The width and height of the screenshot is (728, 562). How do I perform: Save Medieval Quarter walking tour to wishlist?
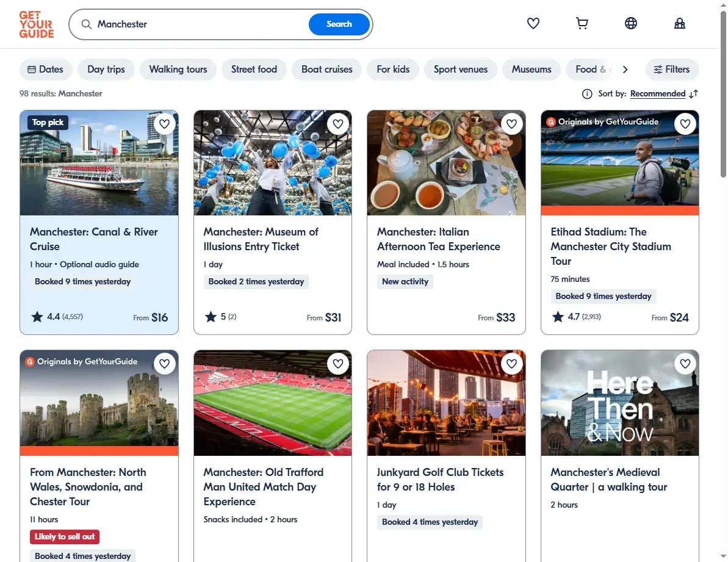pos(685,364)
